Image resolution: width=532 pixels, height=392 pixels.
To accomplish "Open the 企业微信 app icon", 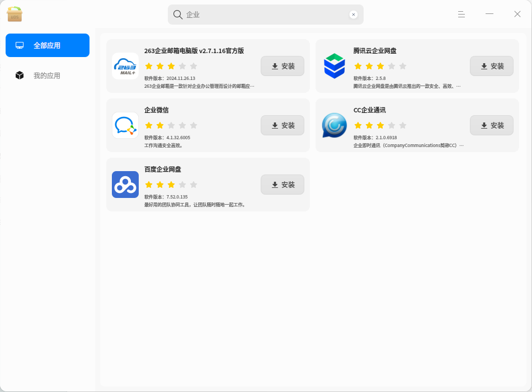I will tap(125, 125).
